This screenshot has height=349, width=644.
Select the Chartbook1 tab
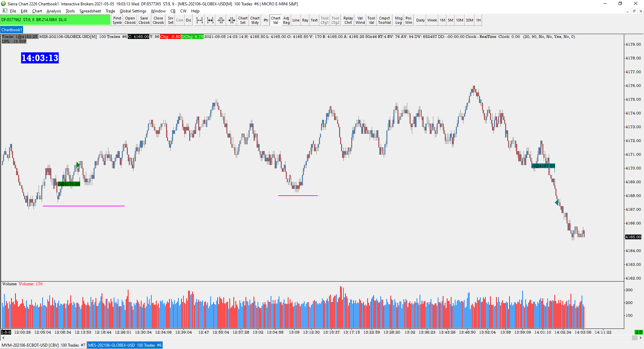[12, 30]
